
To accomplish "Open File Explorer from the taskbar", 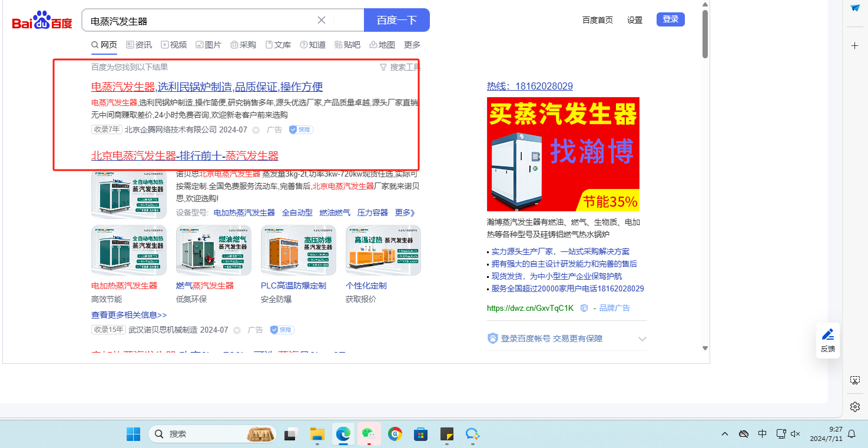I will [x=317, y=434].
